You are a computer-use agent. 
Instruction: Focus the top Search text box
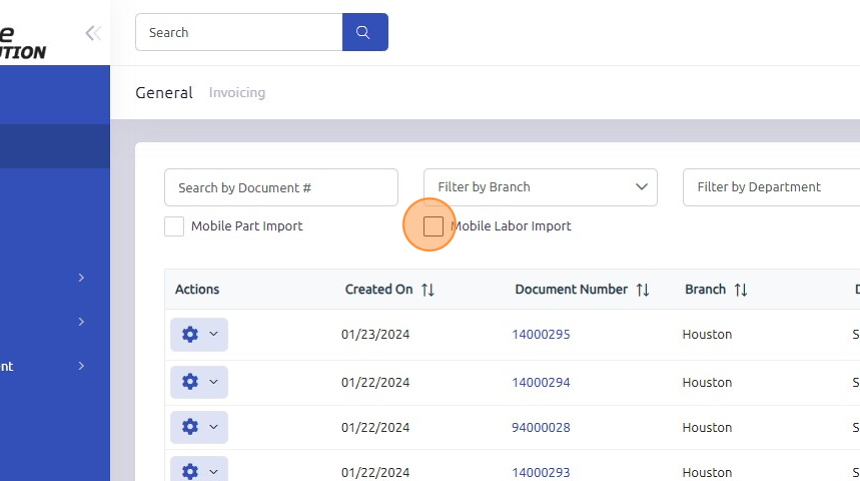click(239, 32)
